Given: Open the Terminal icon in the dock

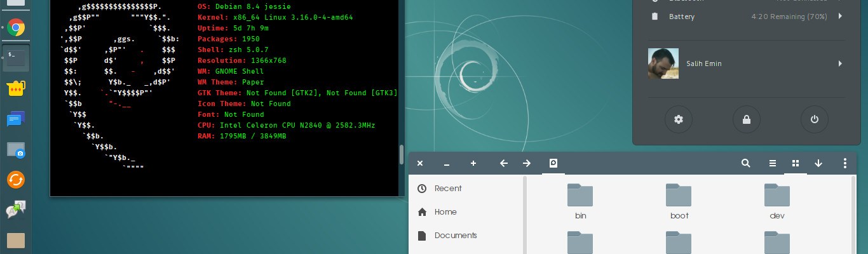Looking at the screenshot, I should tap(16, 58).
